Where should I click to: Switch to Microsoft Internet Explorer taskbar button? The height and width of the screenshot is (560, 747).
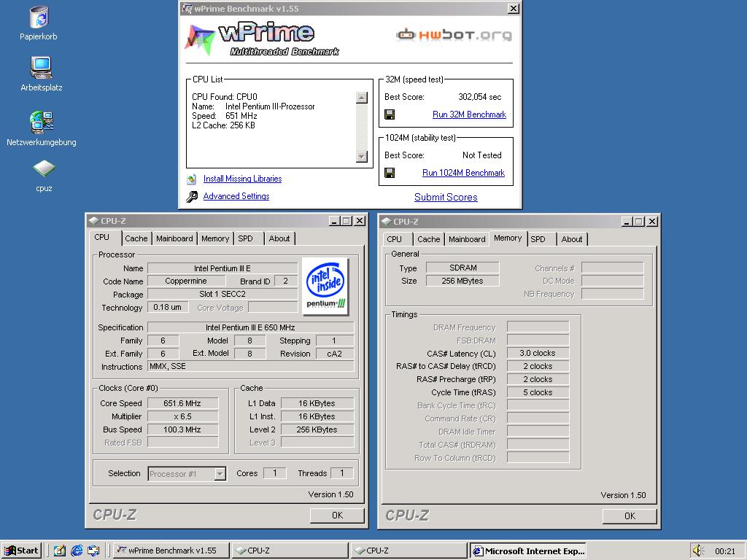coord(528,551)
